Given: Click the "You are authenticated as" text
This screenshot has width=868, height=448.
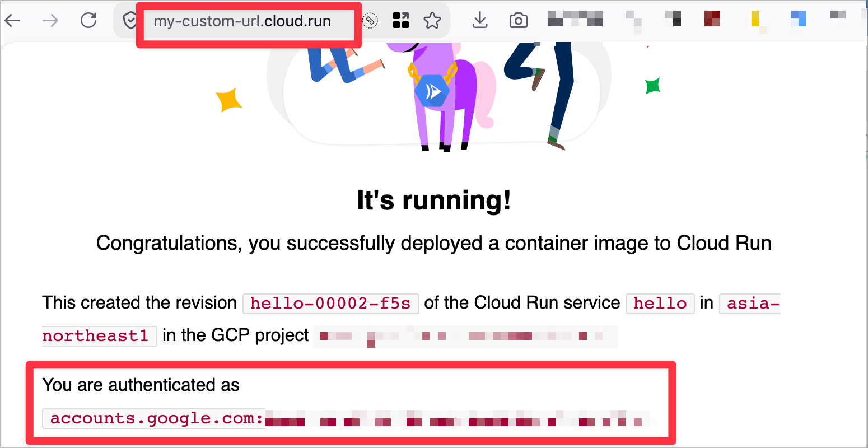Looking at the screenshot, I should [141, 385].
